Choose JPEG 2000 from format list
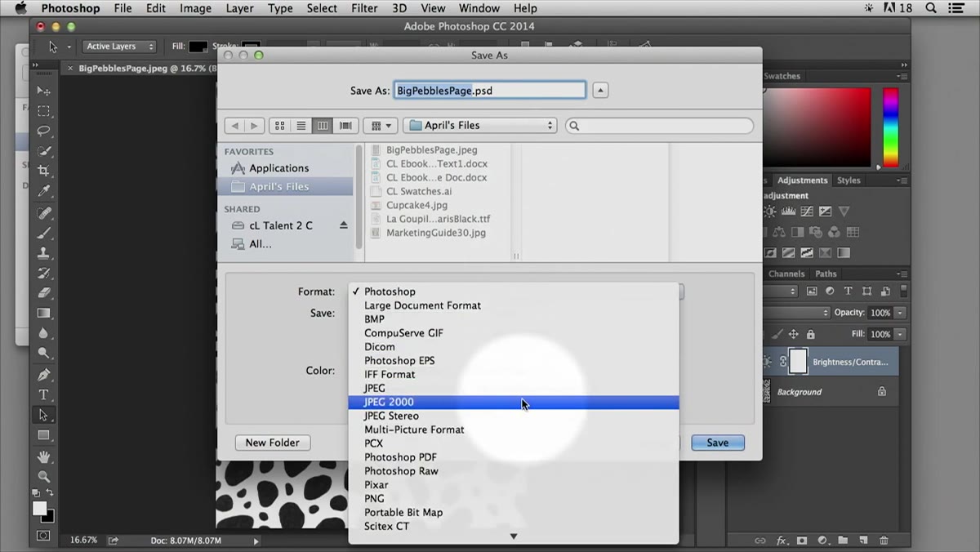The image size is (980, 552). (x=514, y=402)
